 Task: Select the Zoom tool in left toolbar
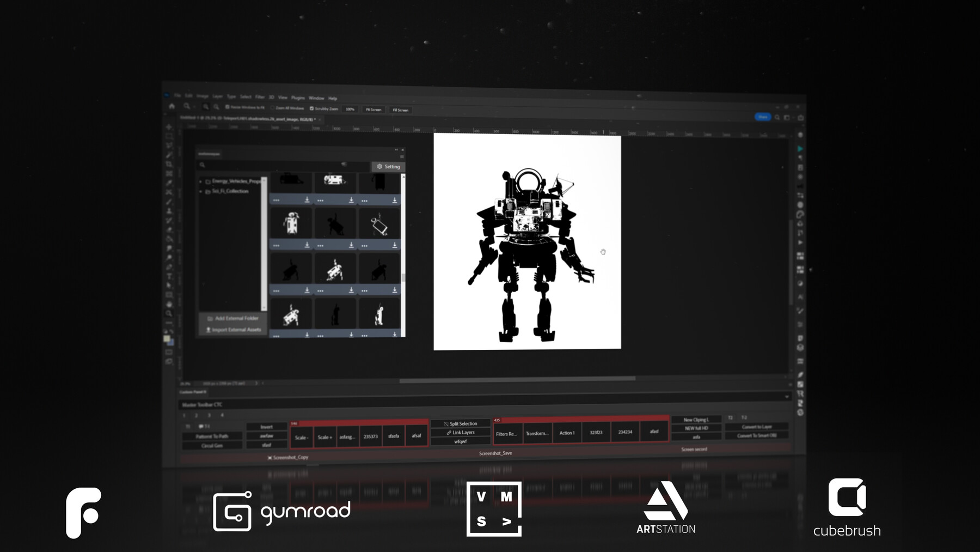(x=169, y=313)
